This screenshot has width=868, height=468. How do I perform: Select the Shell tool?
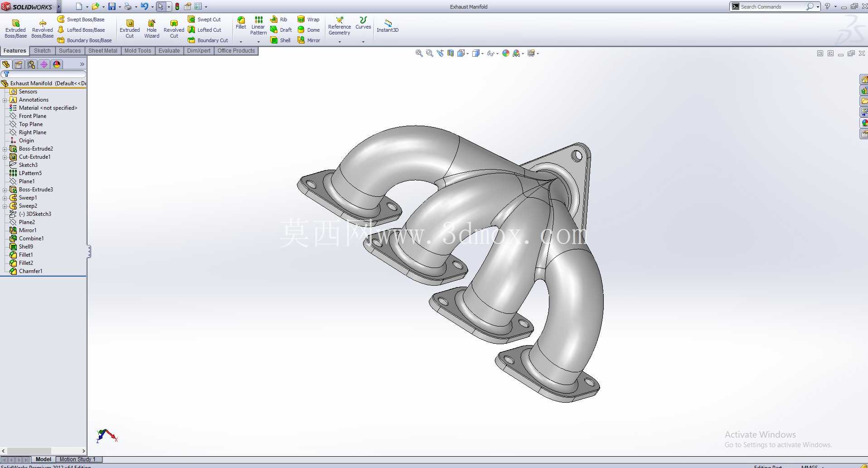[280, 40]
